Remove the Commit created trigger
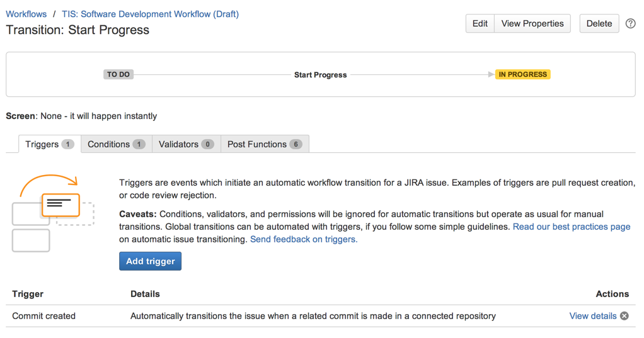Image resolution: width=644 pixels, height=338 pixels. tap(624, 316)
